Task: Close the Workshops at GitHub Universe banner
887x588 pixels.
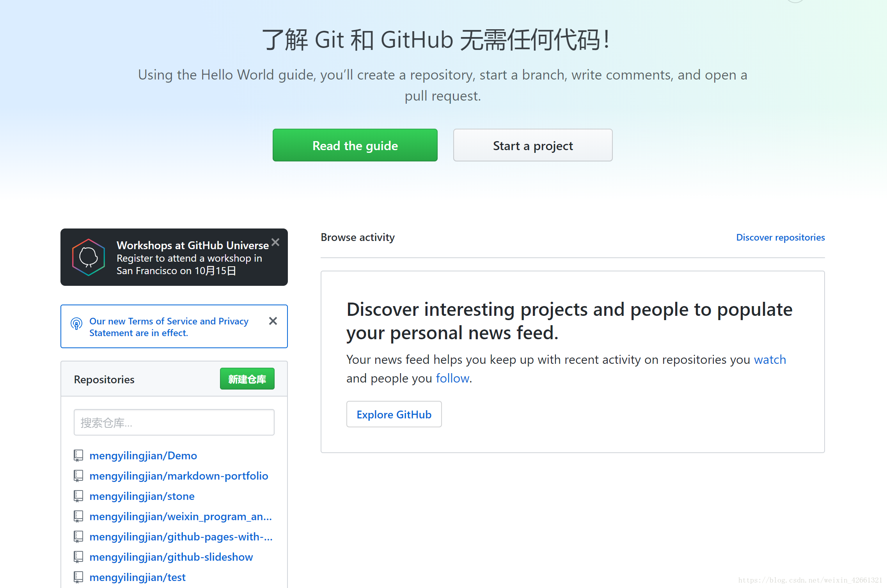Action: (275, 243)
